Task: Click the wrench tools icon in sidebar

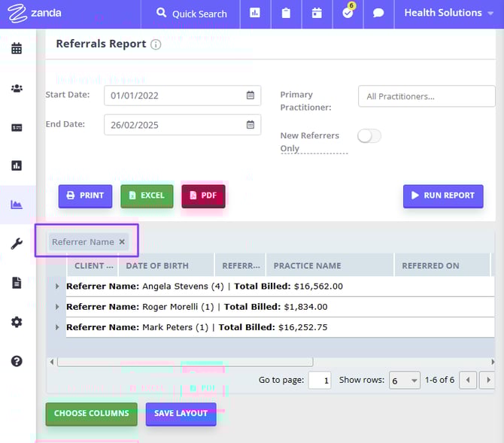Action: click(x=17, y=244)
